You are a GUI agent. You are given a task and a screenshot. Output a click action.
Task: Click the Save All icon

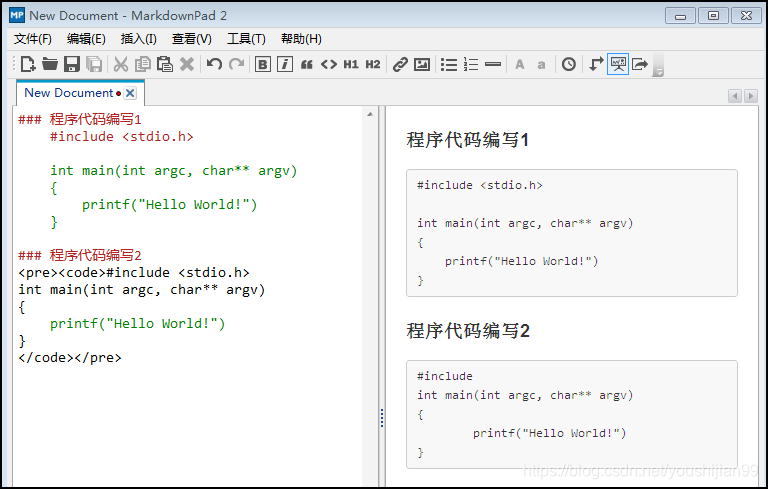click(x=94, y=64)
